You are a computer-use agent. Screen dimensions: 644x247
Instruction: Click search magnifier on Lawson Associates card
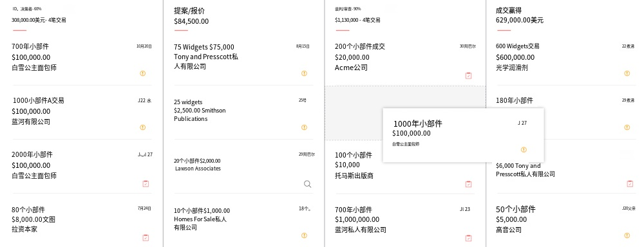pos(307,184)
